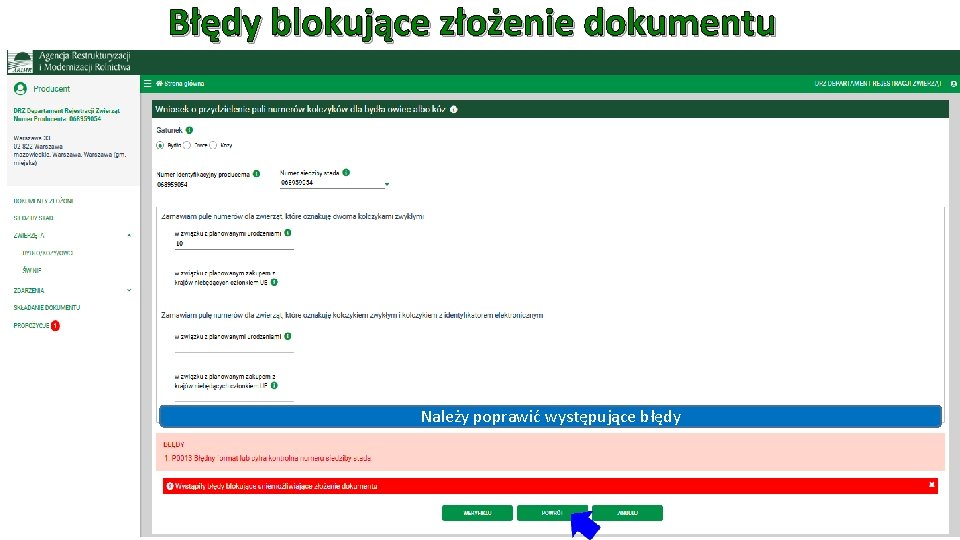The image size is (960, 540).
Task: Click the Weryfikuj green button
Action: (477, 513)
